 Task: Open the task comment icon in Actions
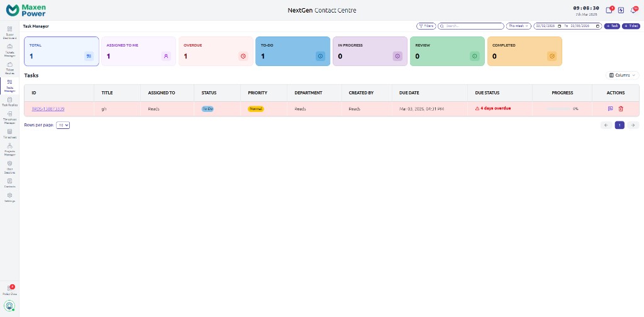pyautogui.click(x=610, y=109)
